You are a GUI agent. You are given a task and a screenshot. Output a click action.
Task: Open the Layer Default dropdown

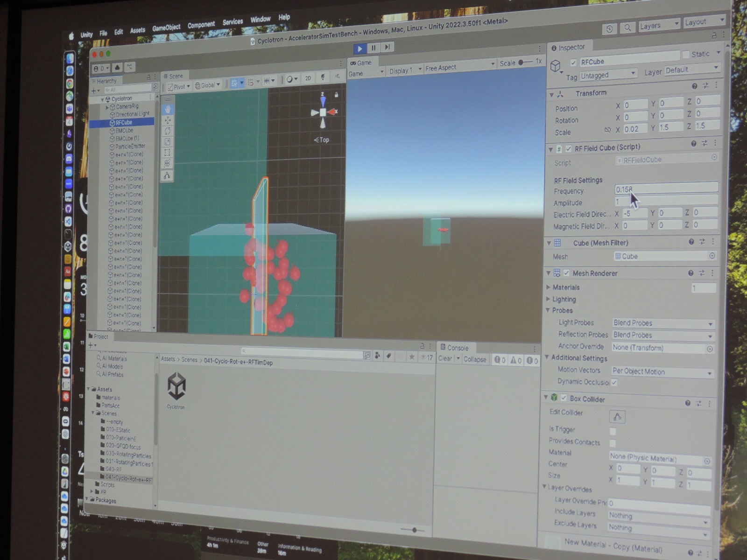click(x=692, y=69)
